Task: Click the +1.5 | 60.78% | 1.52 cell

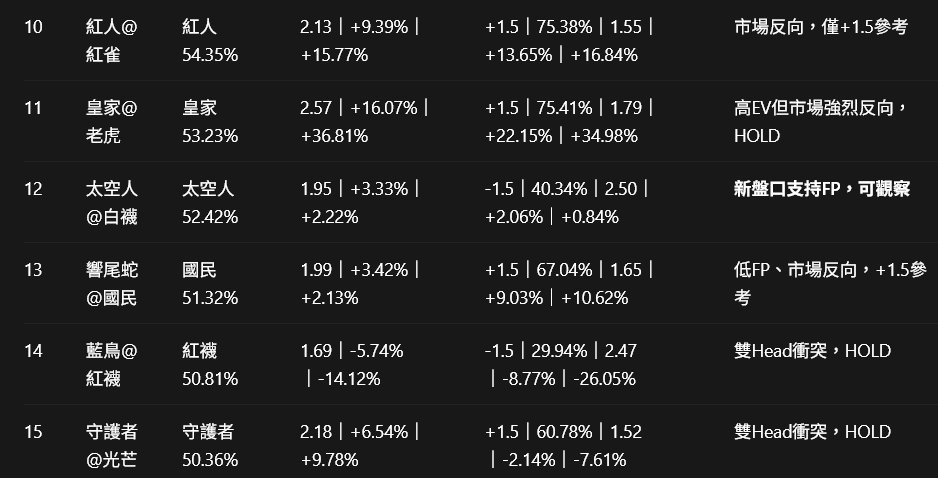Action: pyautogui.click(x=564, y=446)
